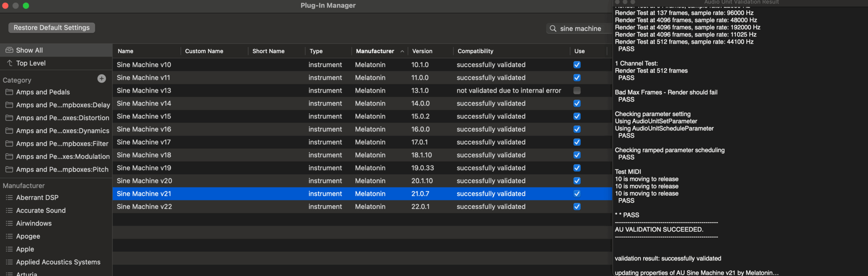Click the Apogee manufacturer list icon
868x276 pixels.
(x=9, y=237)
